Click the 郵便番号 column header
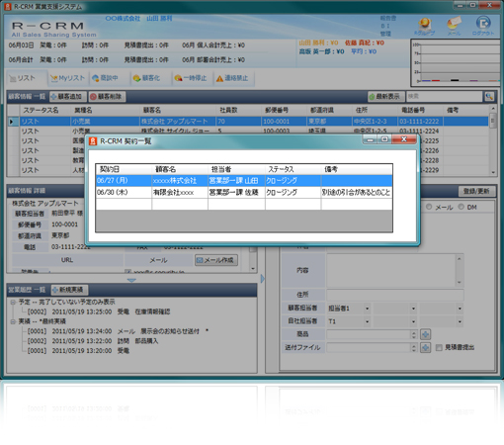Screen dimensions: 504x445 pyautogui.click(x=285, y=110)
